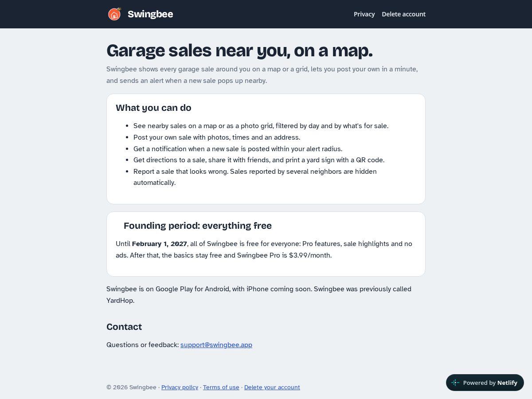Screen dimensions: 532x399
Task: Click the 'Contact' heading
Action: [x=124, y=327]
